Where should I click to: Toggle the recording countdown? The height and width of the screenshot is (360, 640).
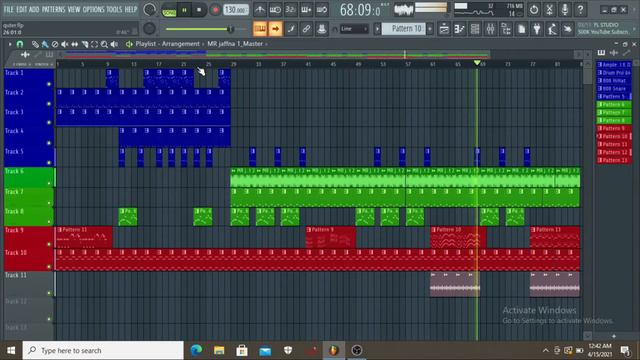click(291, 9)
